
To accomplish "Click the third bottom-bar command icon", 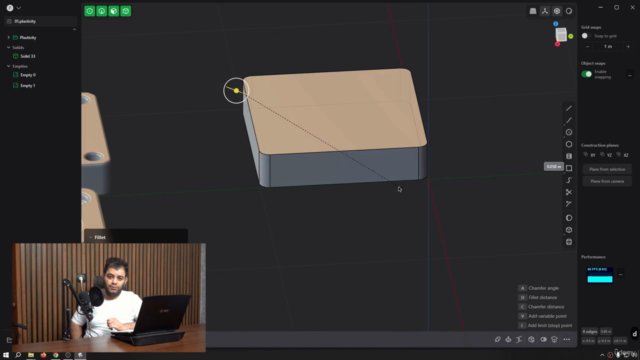I will click(x=519, y=339).
